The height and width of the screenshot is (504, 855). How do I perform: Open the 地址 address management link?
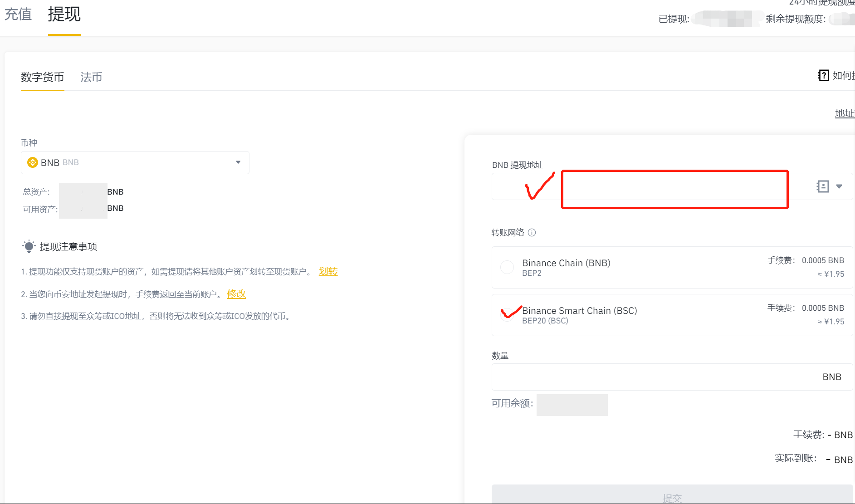[x=845, y=113]
